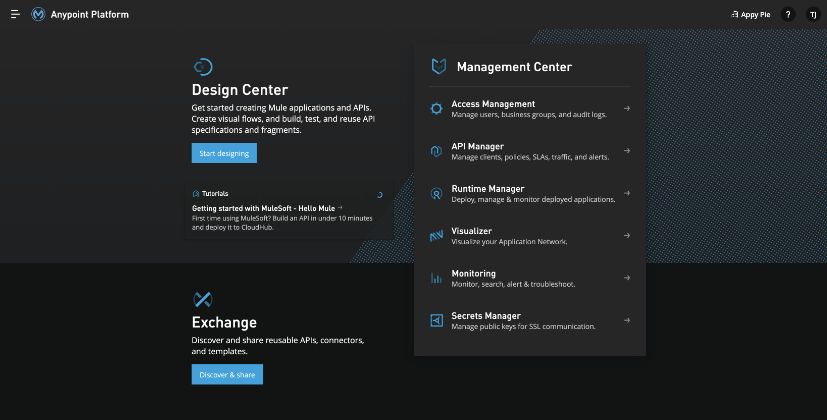The image size is (827, 420).
Task: Open the Getting started with MuleSoft tutorial link
Action: (x=265, y=208)
